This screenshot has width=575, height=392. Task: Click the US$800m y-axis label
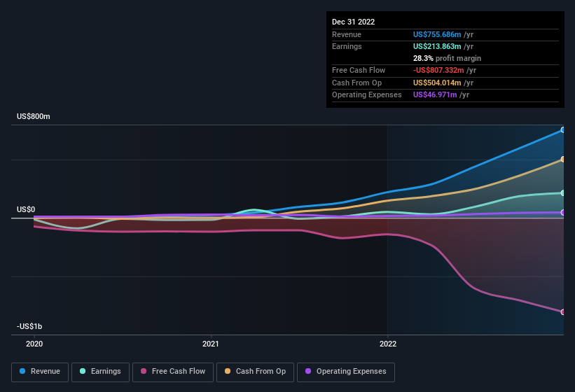[34, 116]
